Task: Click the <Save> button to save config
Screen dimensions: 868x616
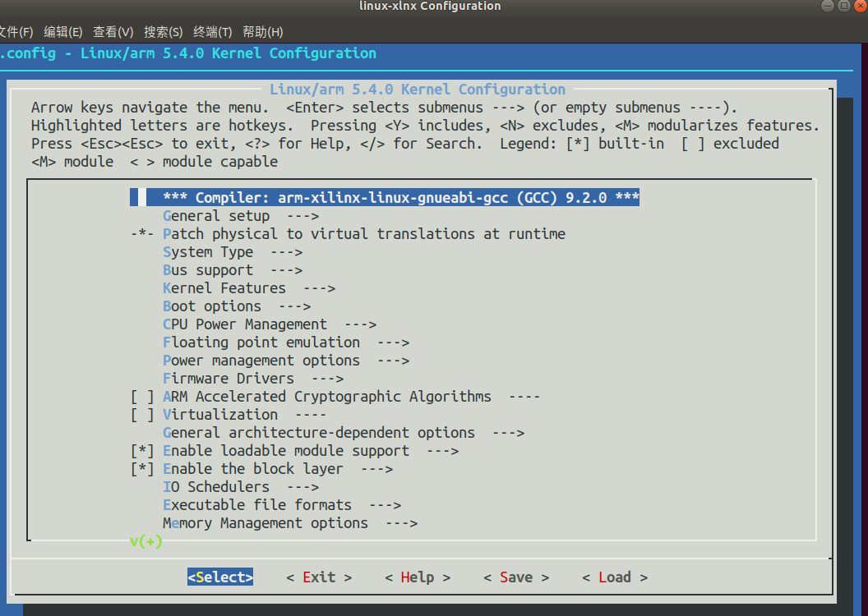Action: (515, 577)
